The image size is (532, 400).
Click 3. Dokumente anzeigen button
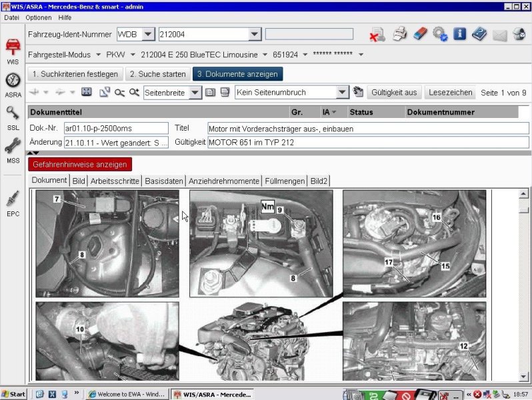(237, 74)
